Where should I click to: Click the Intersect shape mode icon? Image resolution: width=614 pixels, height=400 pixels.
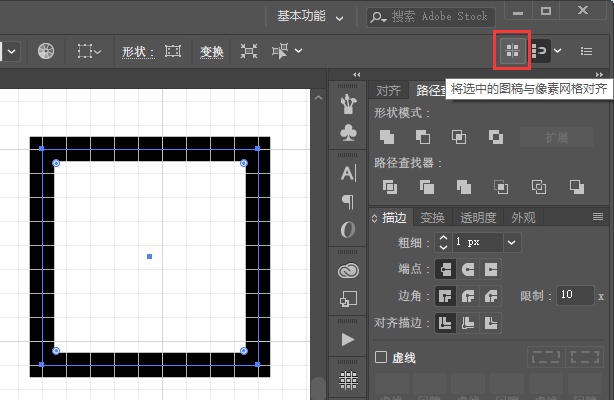(459, 137)
